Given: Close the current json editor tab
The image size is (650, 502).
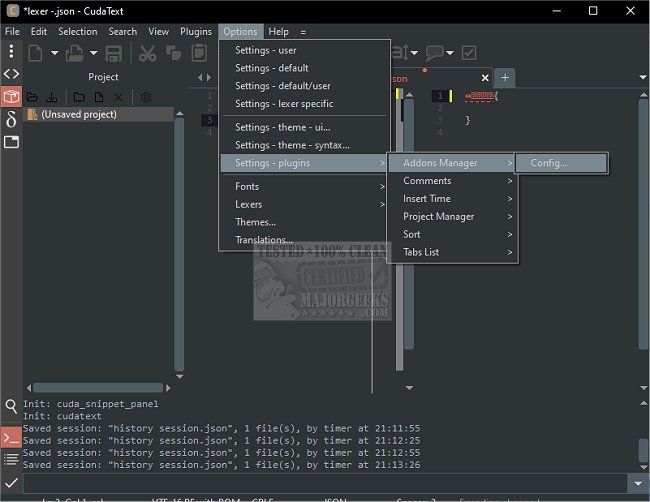Looking at the screenshot, I should click(486, 77).
